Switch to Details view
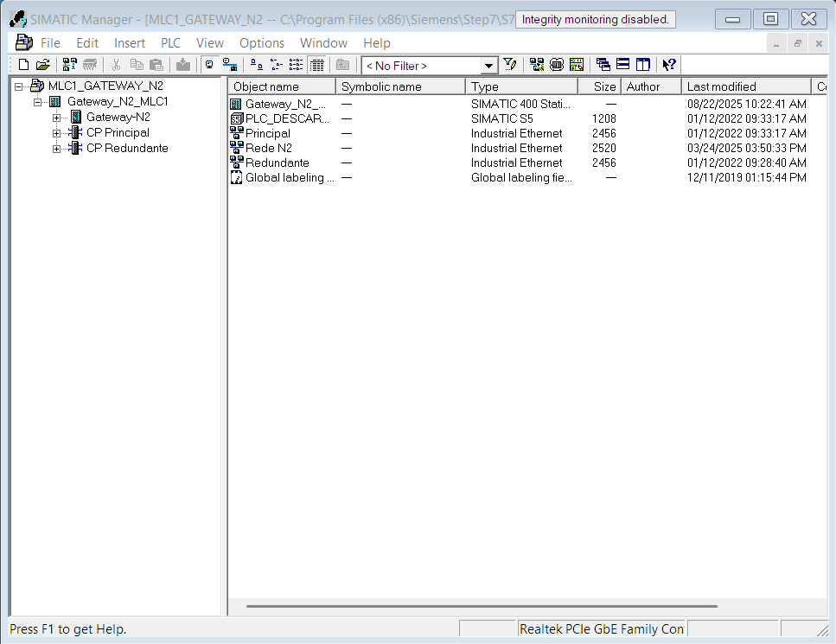Viewport: 836px width, 644px height. (x=316, y=65)
